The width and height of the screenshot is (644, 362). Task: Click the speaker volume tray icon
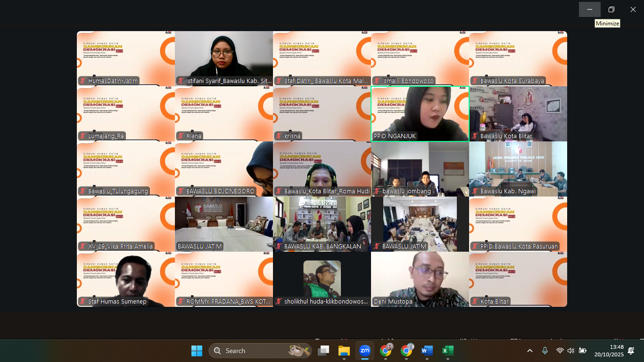[x=571, y=351]
